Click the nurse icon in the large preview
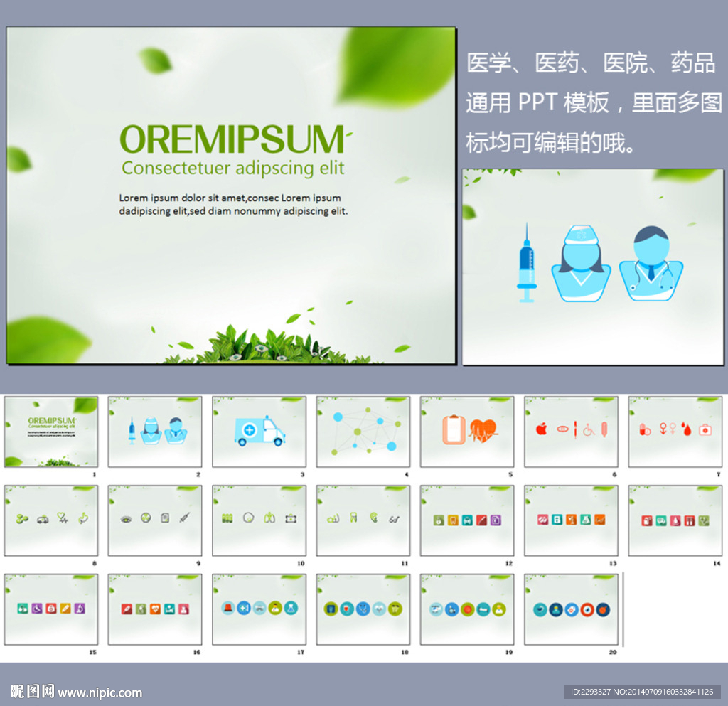This screenshot has height=706, width=728. (581, 263)
